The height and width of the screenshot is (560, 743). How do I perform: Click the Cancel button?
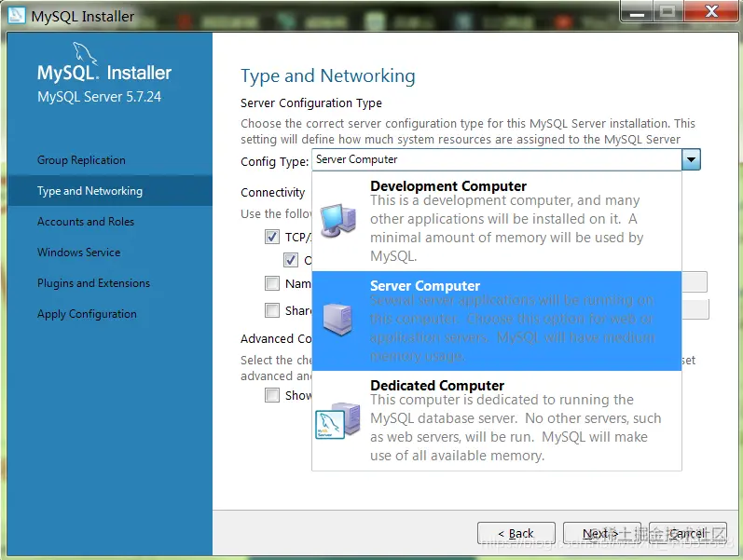pyautogui.click(x=687, y=534)
